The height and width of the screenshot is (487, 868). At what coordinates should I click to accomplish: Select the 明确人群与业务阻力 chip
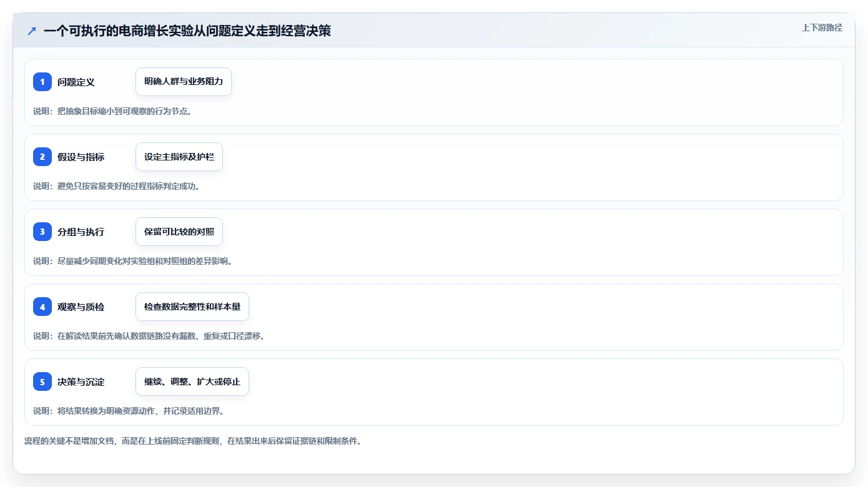click(184, 82)
